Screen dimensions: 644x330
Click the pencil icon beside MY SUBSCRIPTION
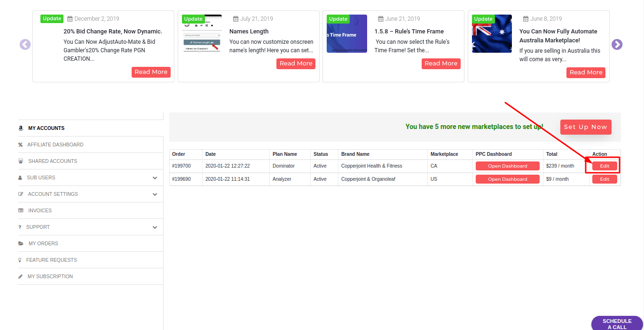point(21,276)
